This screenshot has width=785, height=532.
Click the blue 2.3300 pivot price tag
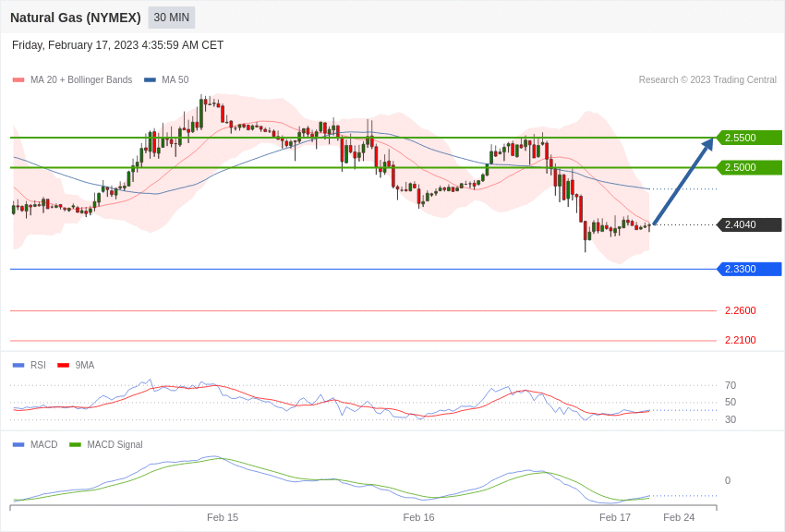(749, 269)
